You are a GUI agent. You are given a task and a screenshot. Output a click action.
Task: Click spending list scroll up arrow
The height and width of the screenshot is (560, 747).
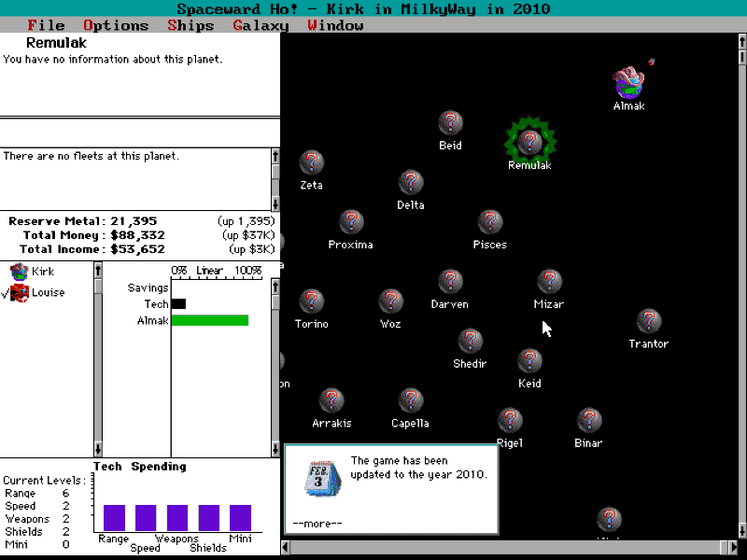[x=275, y=287]
